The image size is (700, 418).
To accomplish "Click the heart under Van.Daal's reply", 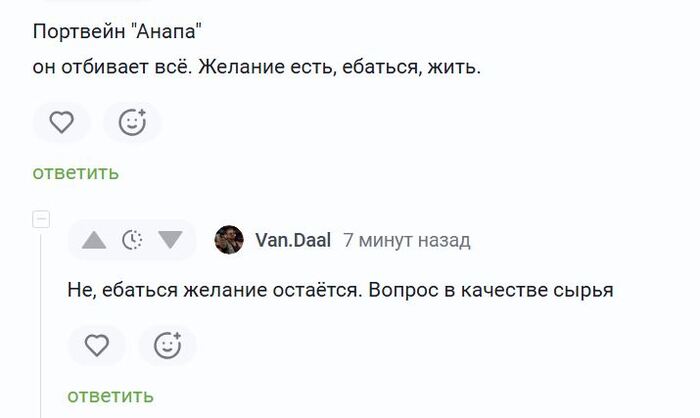I will tap(96, 345).
